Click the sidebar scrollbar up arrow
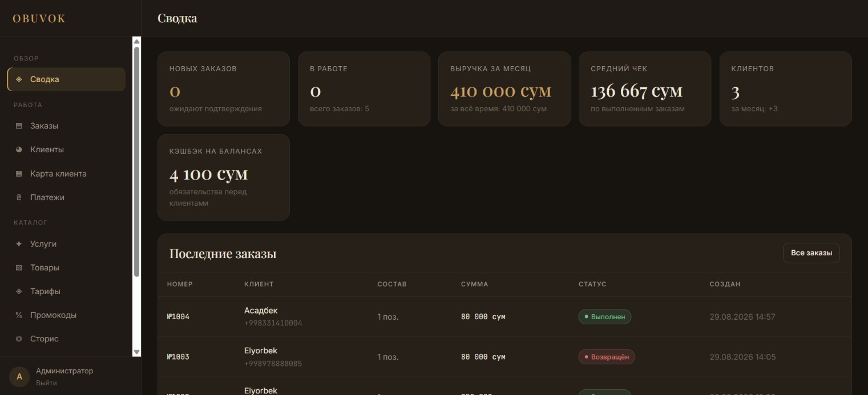Screen dimensions: 868x395 (x=136, y=42)
